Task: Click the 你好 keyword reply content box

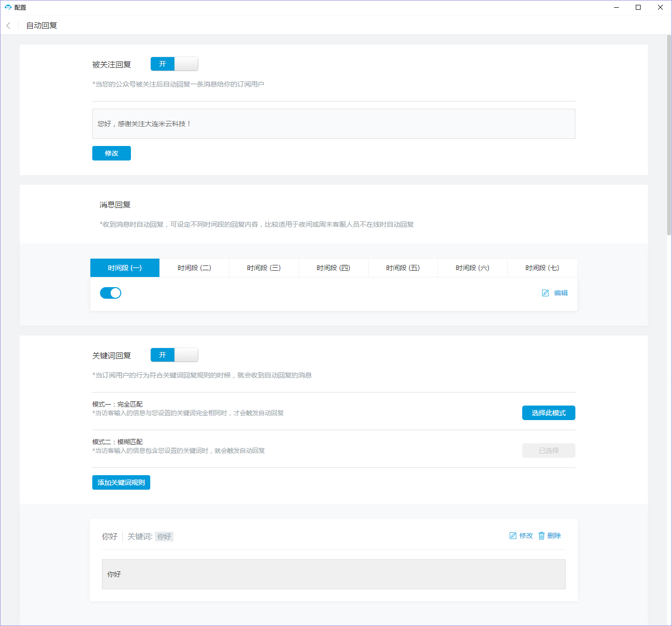Action: 333,574
